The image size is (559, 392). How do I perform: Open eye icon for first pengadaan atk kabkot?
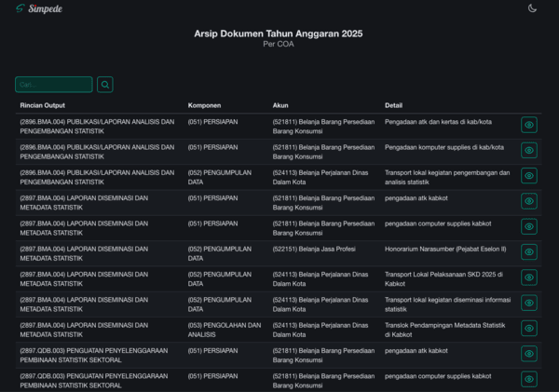528,202
